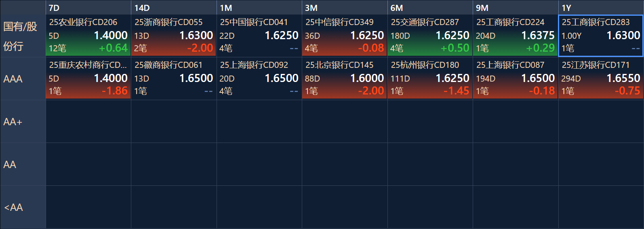Click the -0.18 change value

(542, 91)
